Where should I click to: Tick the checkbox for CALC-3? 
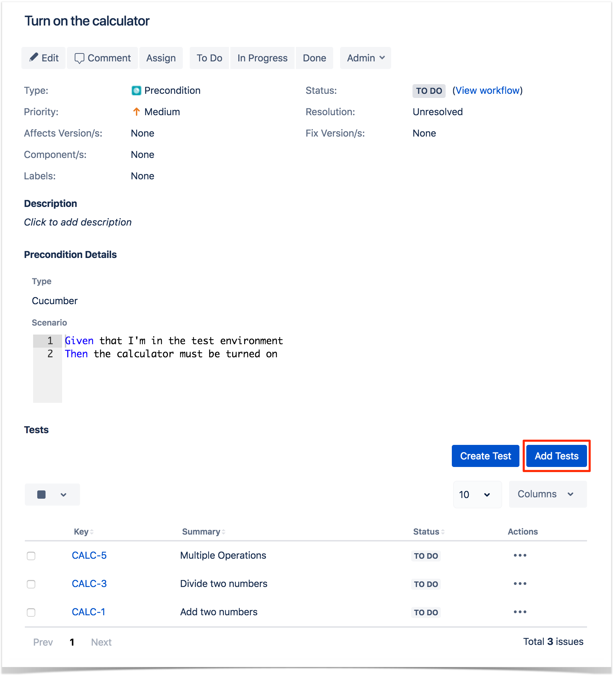point(31,584)
